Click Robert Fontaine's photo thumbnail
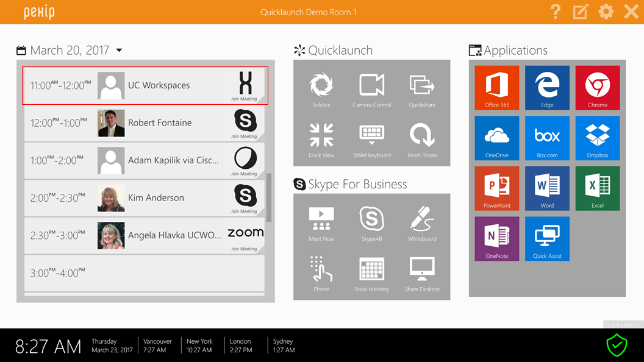Image resolution: width=644 pixels, height=362 pixels. [111, 123]
